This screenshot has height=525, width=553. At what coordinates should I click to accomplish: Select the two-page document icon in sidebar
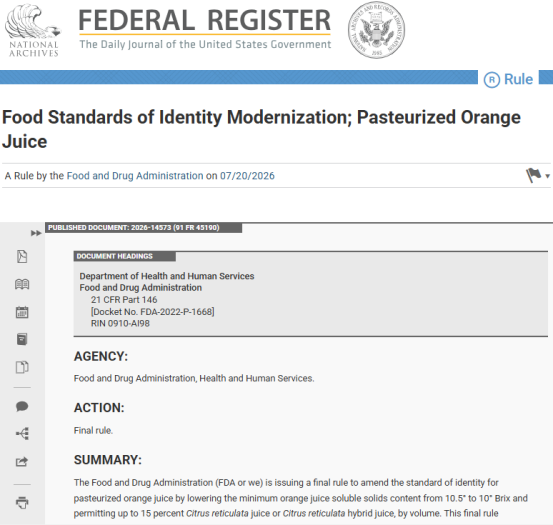click(22, 367)
